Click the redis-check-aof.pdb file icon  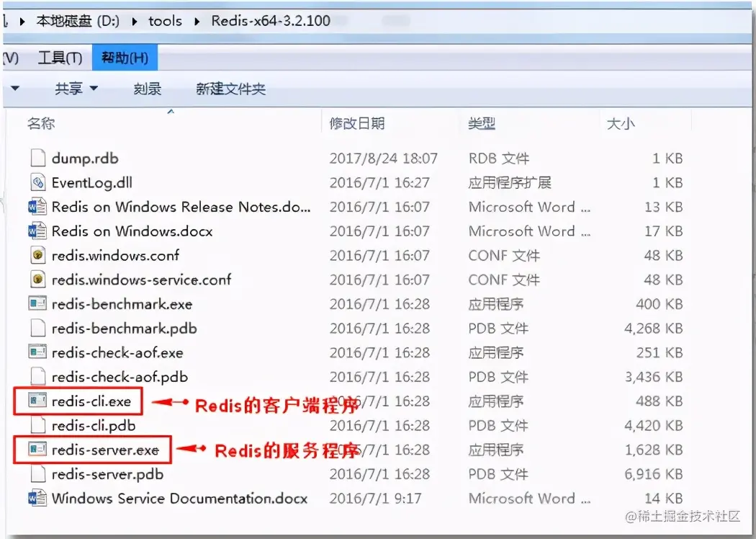point(37,376)
